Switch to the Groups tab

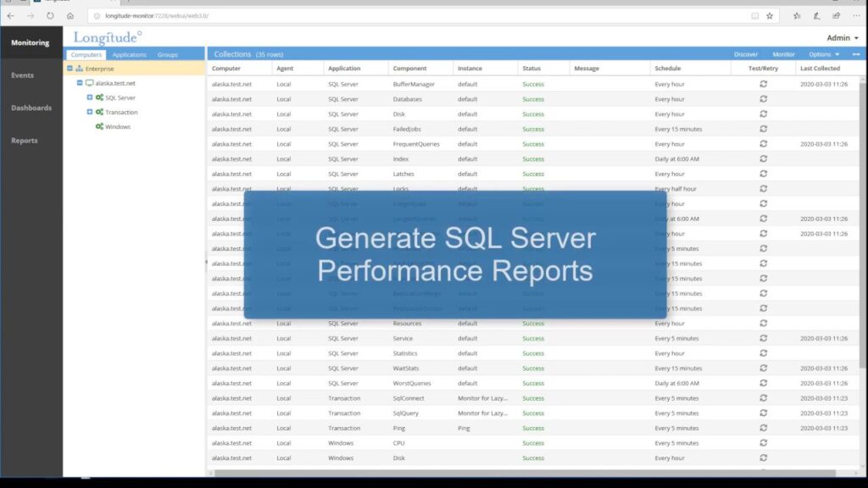click(x=168, y=54)
